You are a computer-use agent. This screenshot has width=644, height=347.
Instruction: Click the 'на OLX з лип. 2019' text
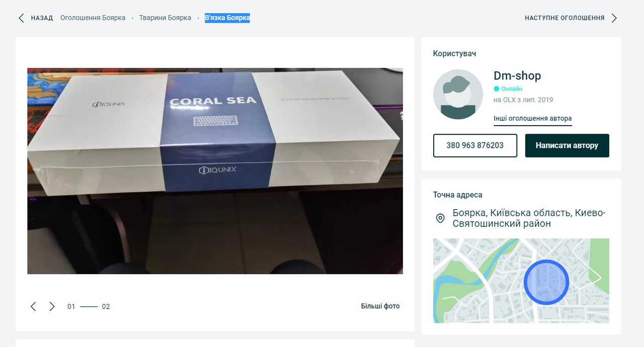click(x=523, y=100)
